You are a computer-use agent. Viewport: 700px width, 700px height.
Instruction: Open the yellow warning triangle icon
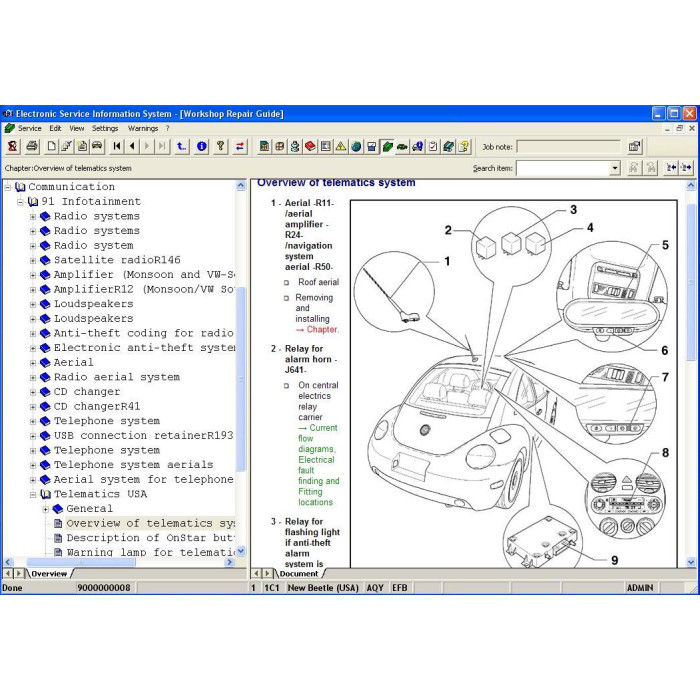click(x=341, y=146)
